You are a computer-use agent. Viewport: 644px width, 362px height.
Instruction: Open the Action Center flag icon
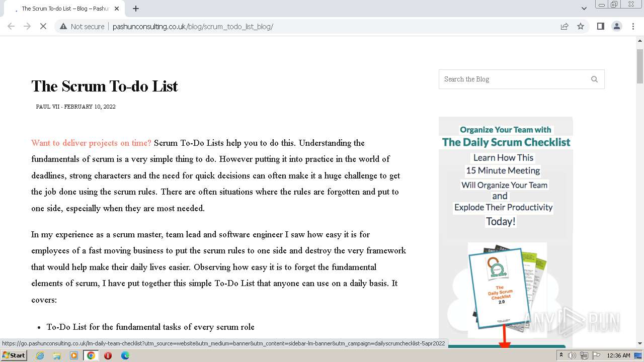point(596,355)
